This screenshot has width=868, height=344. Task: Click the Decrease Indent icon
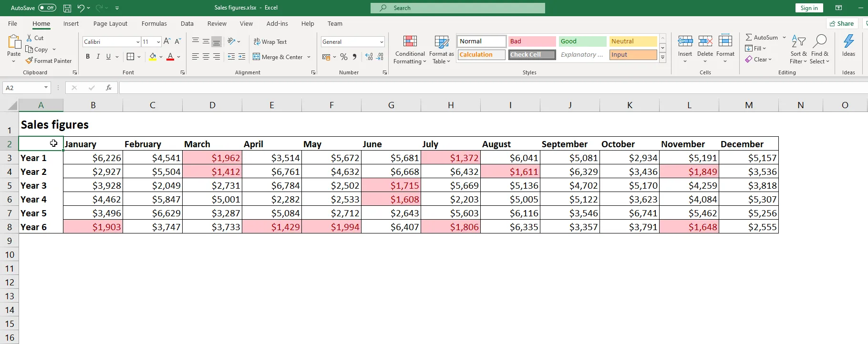coord(231,57)
